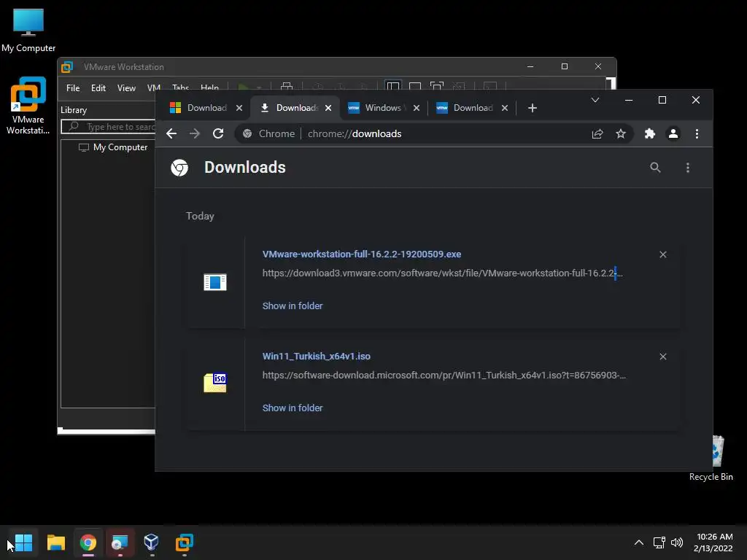
Task: Click the VMware exe file icon
Action: [x=215, y=282]
